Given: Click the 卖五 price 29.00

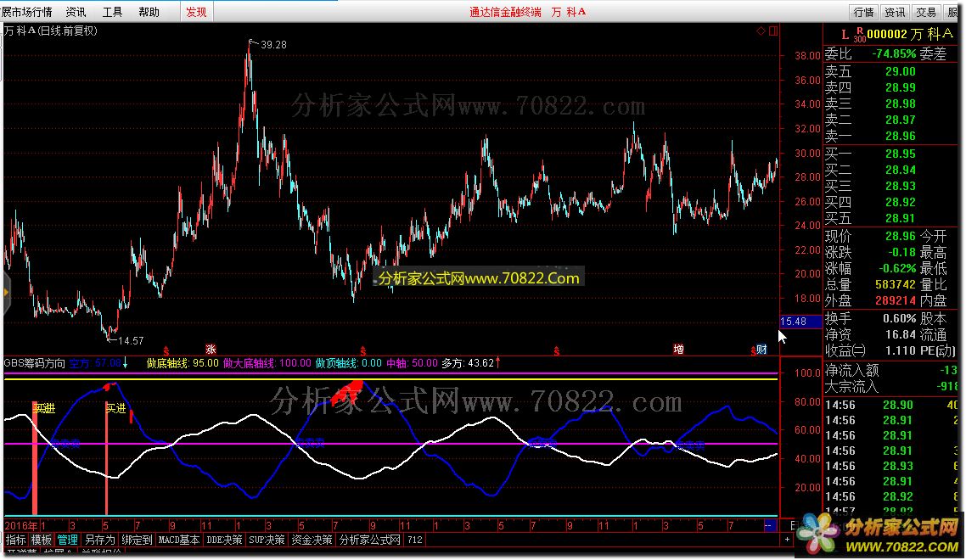Looking at the screenshot, I should 901,71.
